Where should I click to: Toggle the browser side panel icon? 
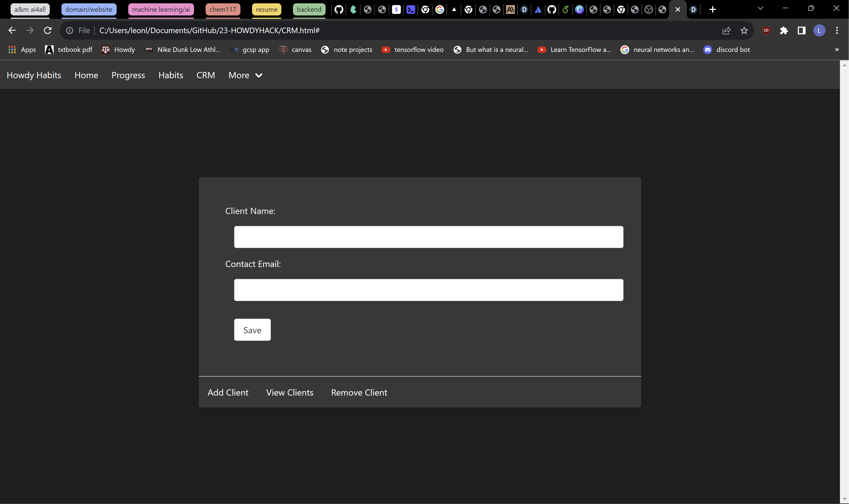tap(801, 30)
